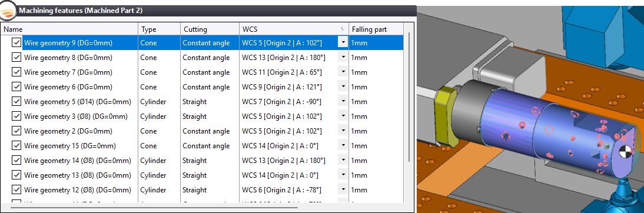This screenshot has width=644, height=213.
Task: Select the Wire geometry 3 (Ø8) row
Action: tap(202, 117)
